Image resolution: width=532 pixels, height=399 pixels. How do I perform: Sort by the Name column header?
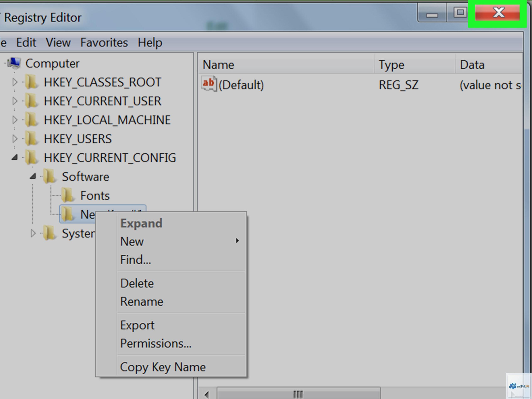(286, 65)
